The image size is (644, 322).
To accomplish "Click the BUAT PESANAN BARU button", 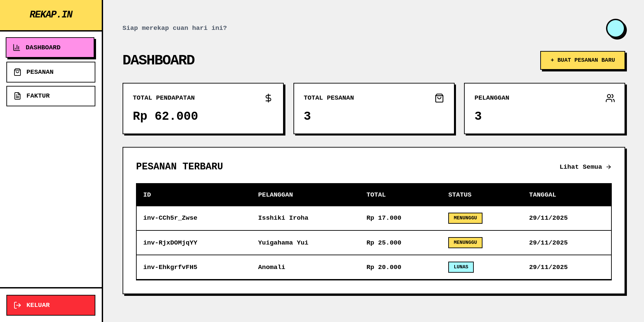I will coord(582,60).
